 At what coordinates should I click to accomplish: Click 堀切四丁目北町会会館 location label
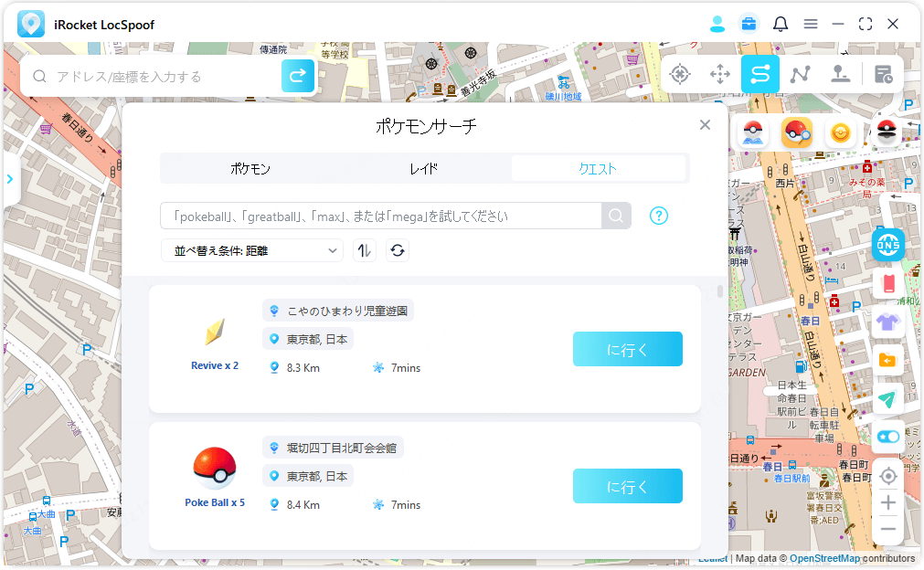coord(333,449)
